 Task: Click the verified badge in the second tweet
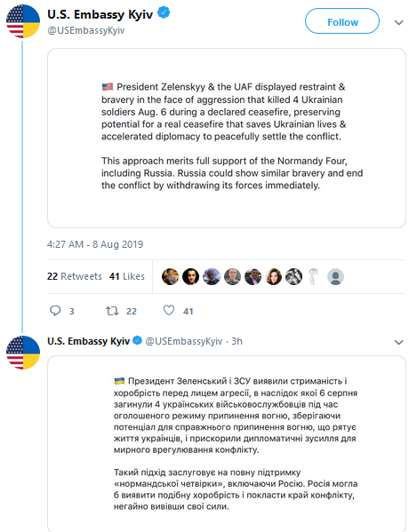click(137, 340)
